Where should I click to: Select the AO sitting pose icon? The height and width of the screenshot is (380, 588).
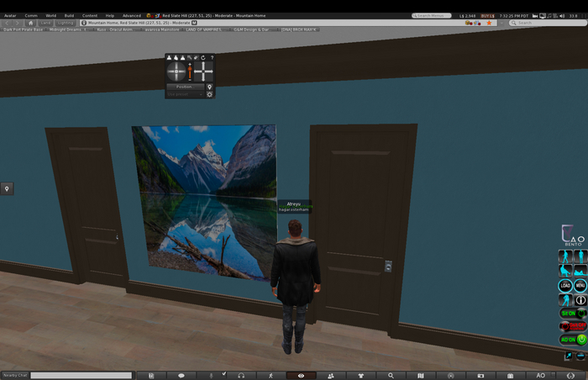565,271
